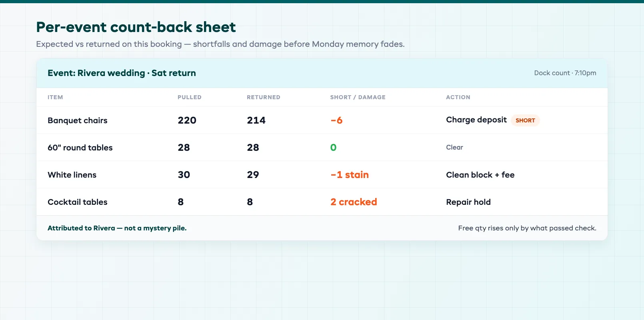Click returned value 28 for round tables

(x=253, y=148)
